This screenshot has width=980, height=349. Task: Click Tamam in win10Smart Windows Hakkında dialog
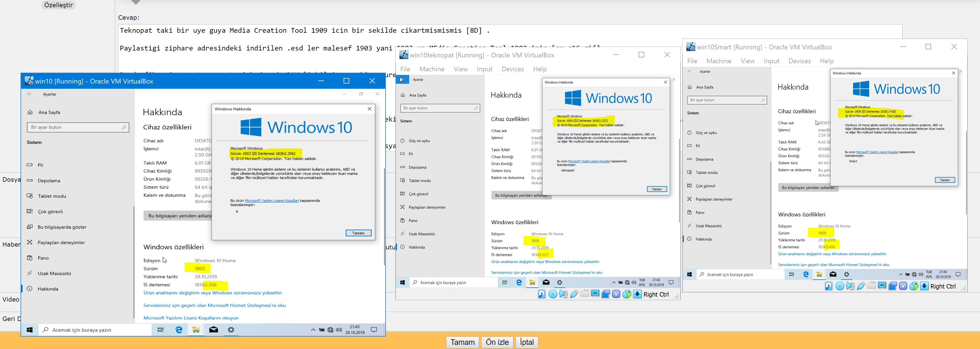click(945, 180)
